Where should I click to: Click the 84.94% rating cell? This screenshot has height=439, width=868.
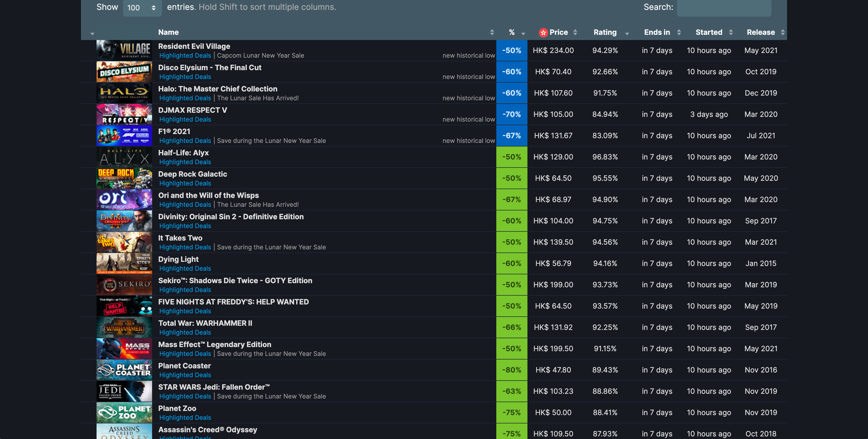click(605, 114)
